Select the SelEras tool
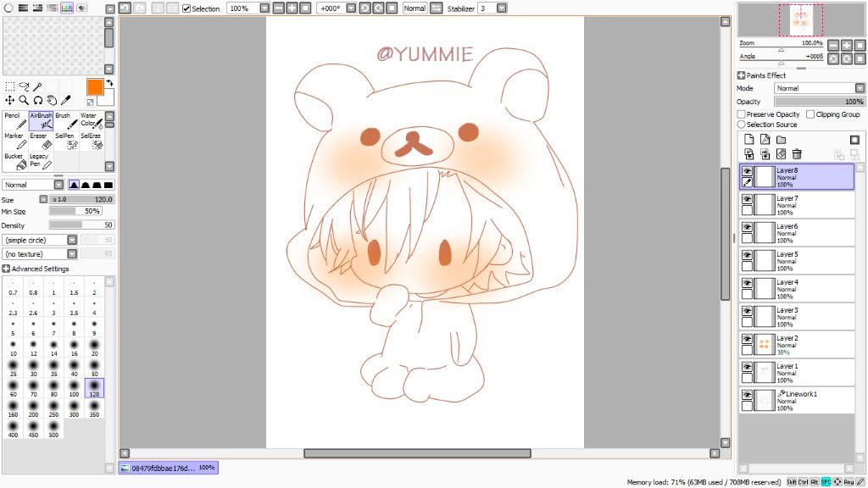Viewport: 868px width, 488px height. pos(92,141)
